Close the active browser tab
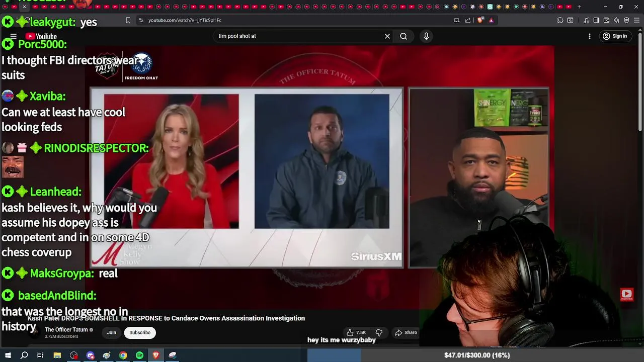This screenshot has height=362, width=644. tap(24, 7)
